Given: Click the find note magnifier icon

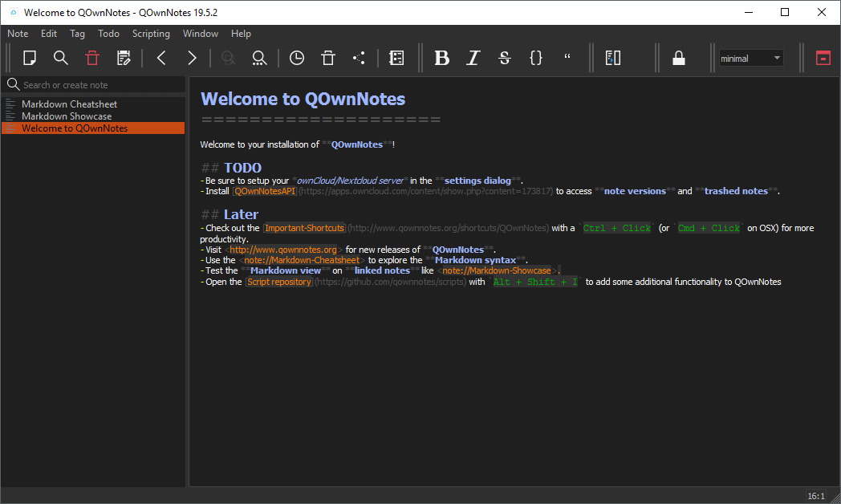Looking at the screenshot, I should (x=61, y=58).
